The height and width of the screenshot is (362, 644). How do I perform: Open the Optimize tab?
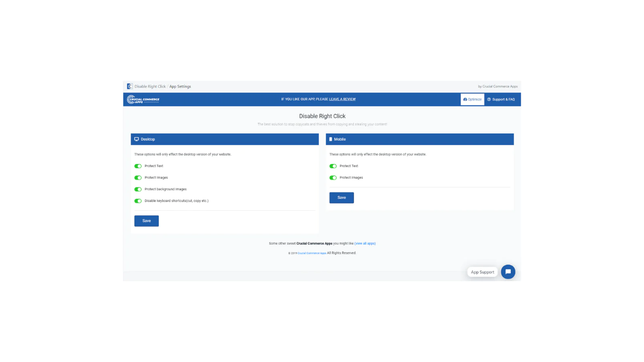(x=473, y=99)
